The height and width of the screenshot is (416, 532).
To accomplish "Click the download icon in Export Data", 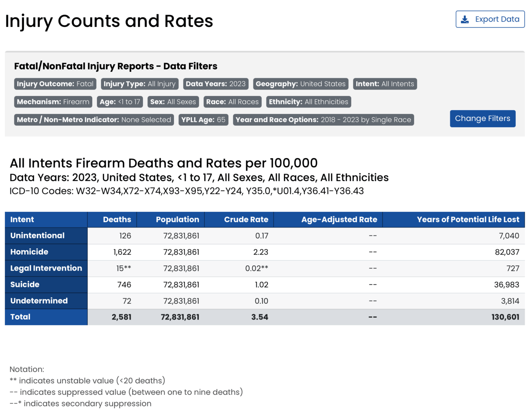I will pyautogui.click(x=465, y=19).
